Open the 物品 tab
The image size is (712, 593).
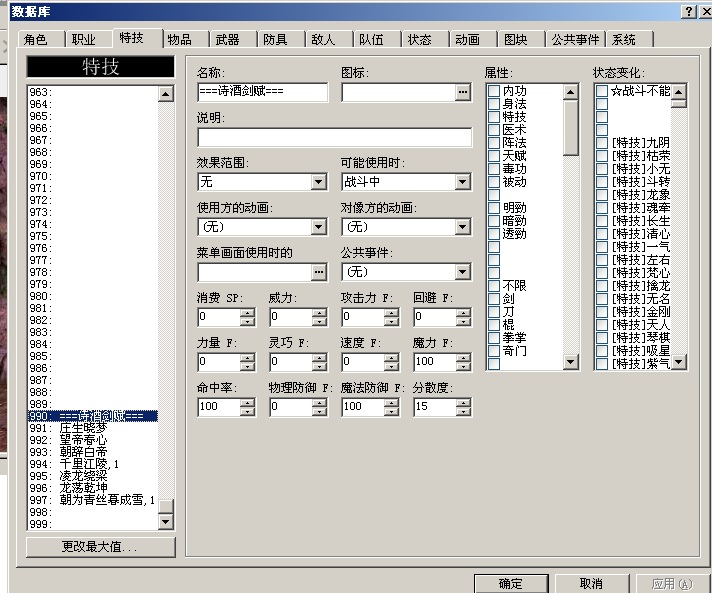coord(185,40)
